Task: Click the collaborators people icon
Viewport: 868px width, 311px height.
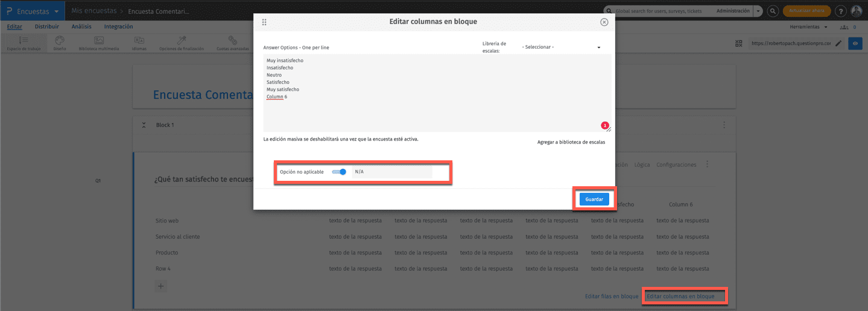Action: tap(843, 27)
